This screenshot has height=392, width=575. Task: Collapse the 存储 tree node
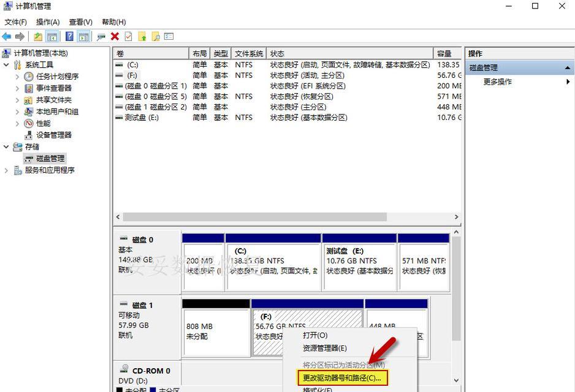[x=6, y=147]
